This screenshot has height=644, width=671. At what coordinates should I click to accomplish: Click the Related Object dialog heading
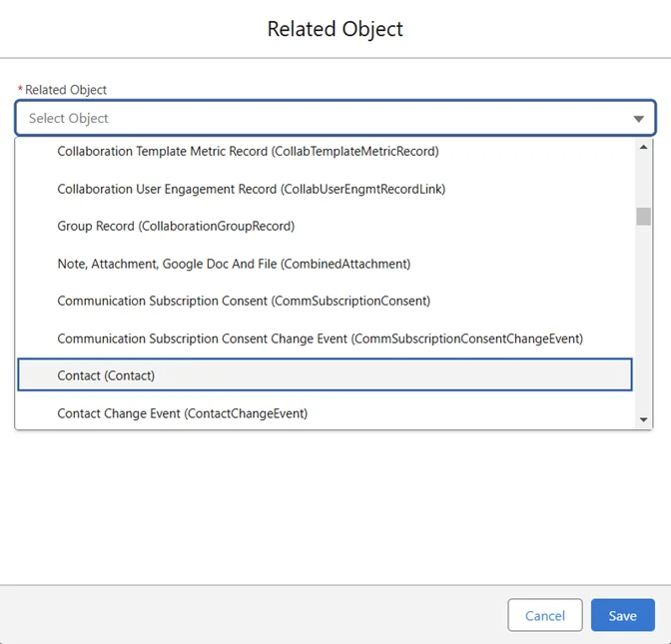point(335,29)
